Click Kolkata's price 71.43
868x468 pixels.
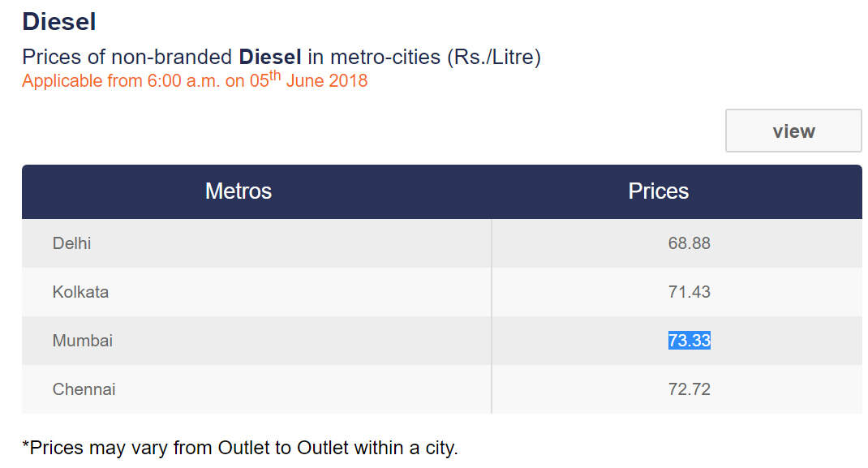pos(689,292)
